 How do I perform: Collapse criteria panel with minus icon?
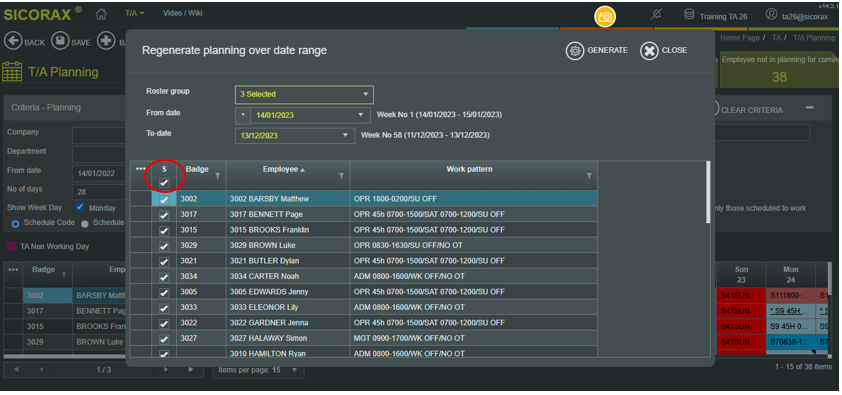click(x=809, y=108)
